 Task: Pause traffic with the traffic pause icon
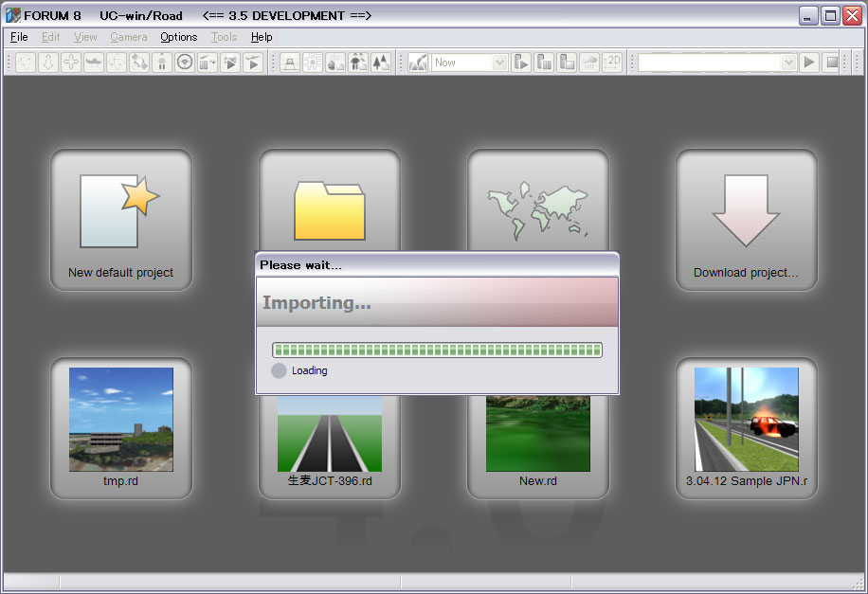tap(544, 62)
